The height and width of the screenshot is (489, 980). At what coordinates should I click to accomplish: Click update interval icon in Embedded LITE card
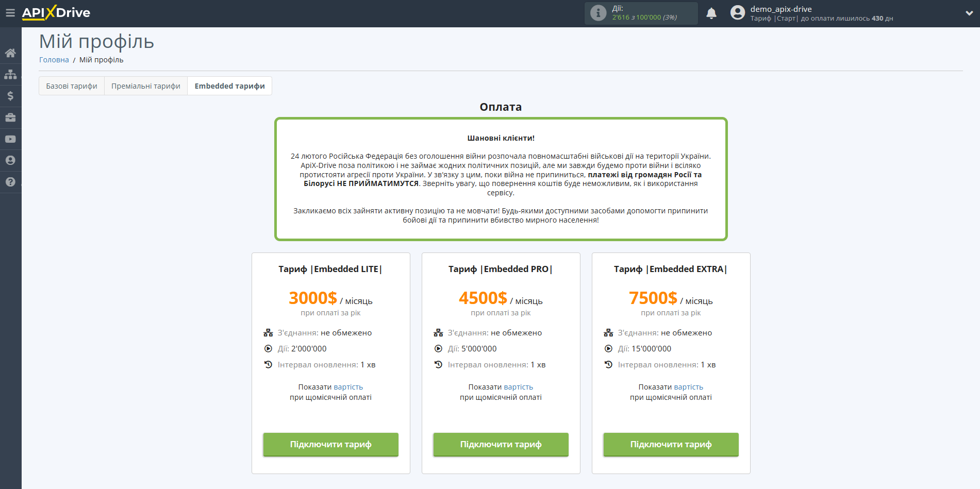268,365
